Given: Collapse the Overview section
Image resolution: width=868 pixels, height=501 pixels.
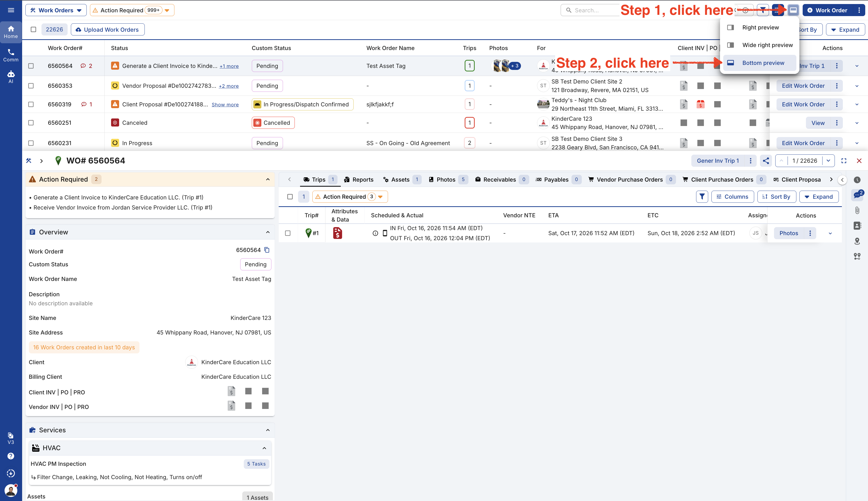Looking at the screenshot, I should [268, 232].
